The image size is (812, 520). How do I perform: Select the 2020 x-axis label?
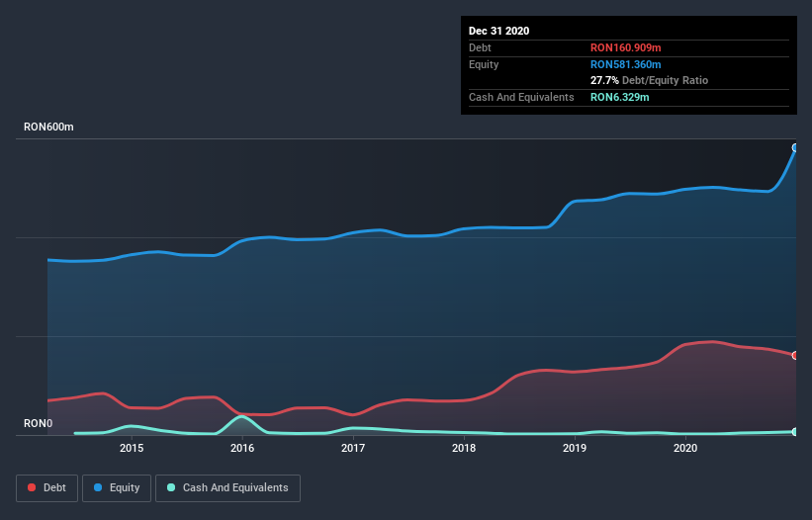pyautogui.click(x=685, y=448)
